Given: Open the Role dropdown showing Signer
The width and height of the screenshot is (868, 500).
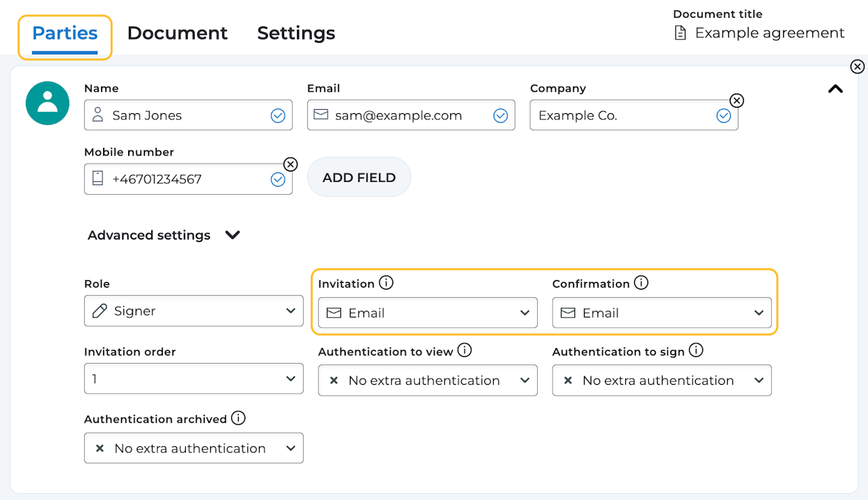Looking at the screenshot, I should click(x=193, y=311).
